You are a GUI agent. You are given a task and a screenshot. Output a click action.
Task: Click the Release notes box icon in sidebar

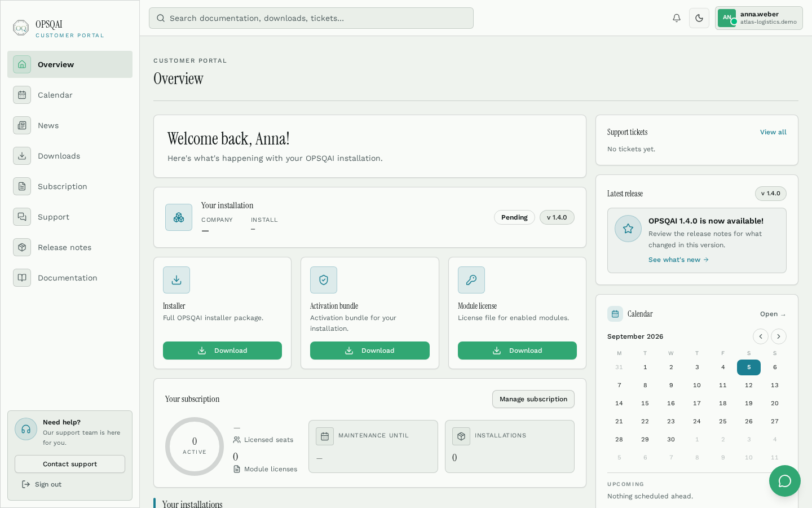click(22, 247)
